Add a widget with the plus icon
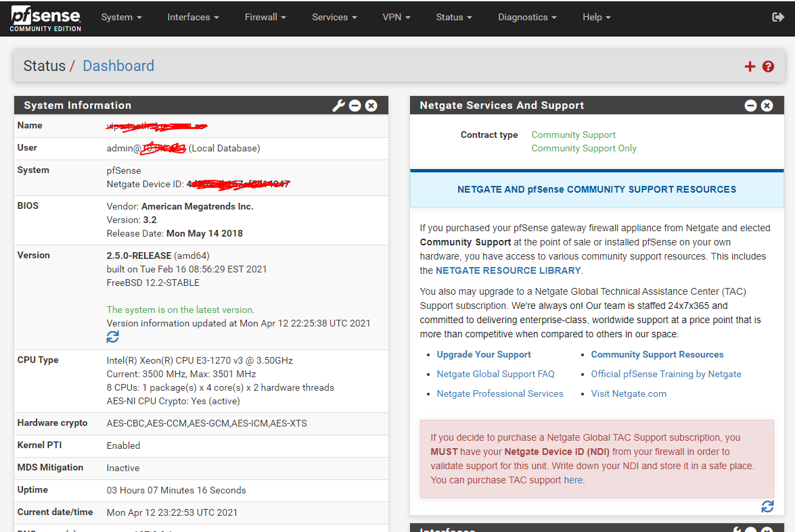795x532 pixels. (750, 66)
